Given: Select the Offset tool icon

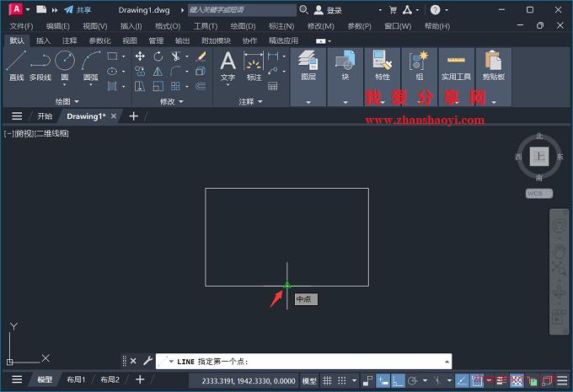Looking at the screenshot, I should pos(201,86).
